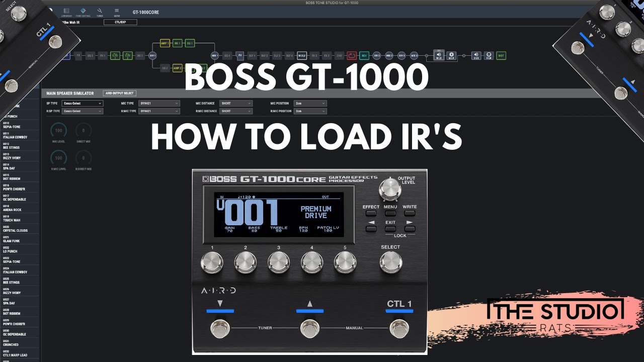Screen dimensions: 644x362
Task: Adjust the DIRECT MIX knob
Action: coord(84,131)
